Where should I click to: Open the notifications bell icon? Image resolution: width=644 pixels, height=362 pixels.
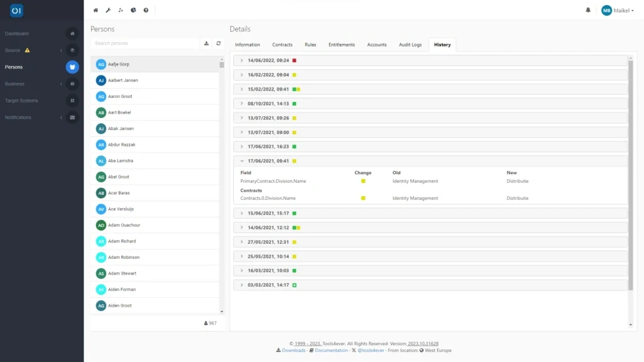(x=586, y=10)
